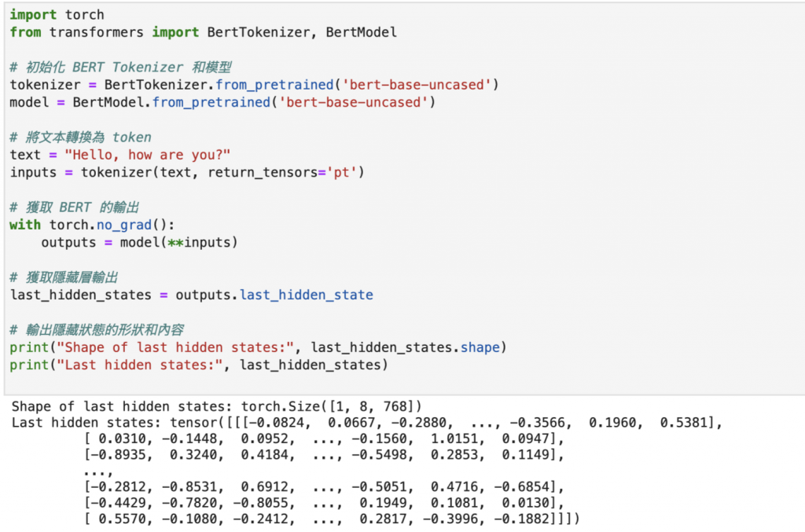
Task: Click the last_hidden_states assignment line
Action: (x=192, y=295)
